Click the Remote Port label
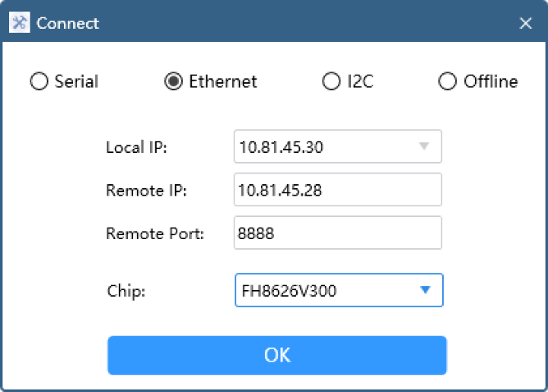 point(155,234)
